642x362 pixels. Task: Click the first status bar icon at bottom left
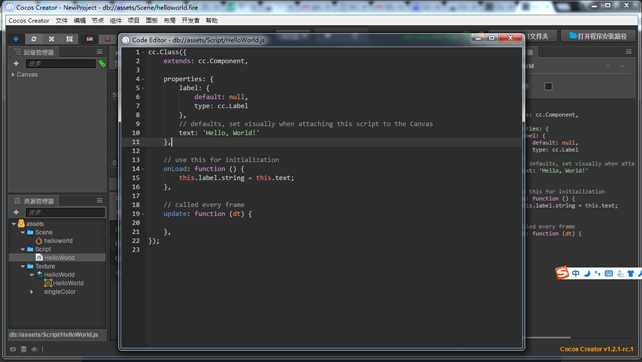click(x=13, y=349)
